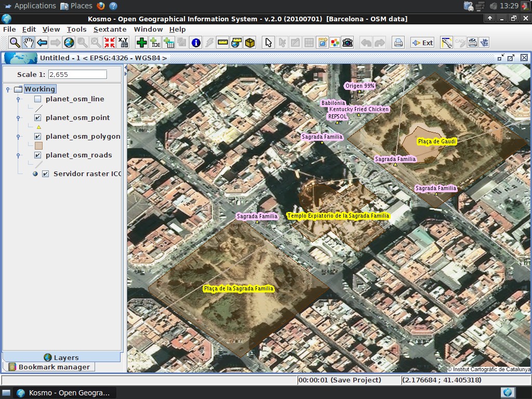This screenshot has height=399, width=532.
Task: Select the yellow ruler measure tool
Action: click(x=223, y=43)
